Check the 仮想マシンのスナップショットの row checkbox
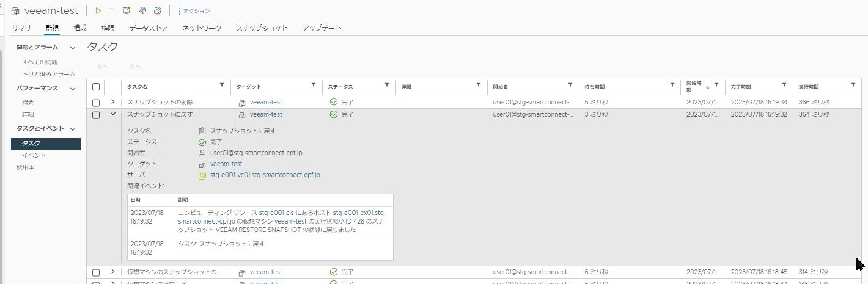The width and height of the screenshot is (868, 284). tap(96, 272)
